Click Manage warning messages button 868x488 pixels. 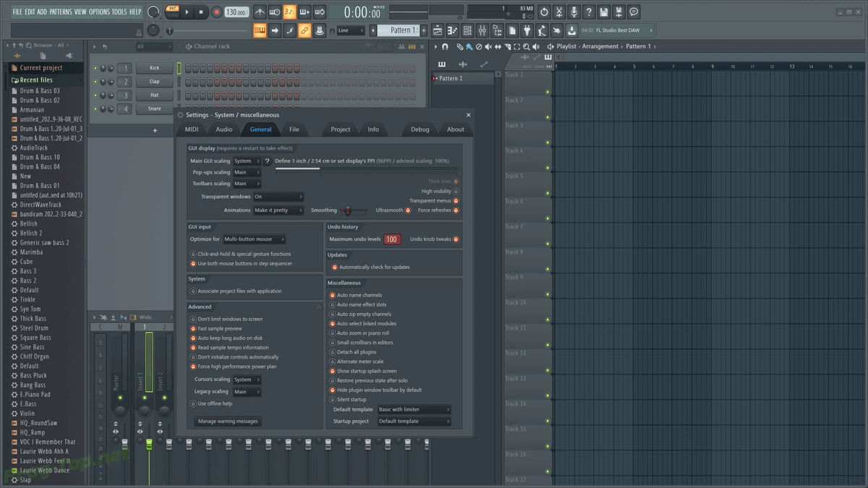pos(228,421)
